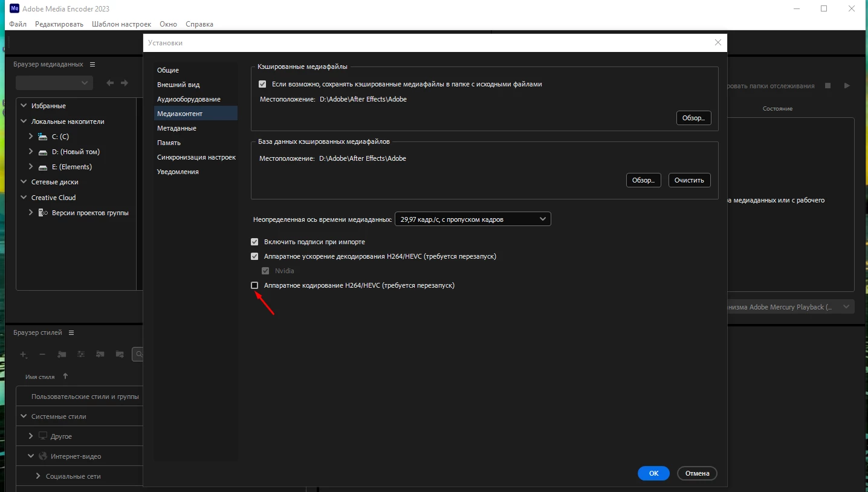Close the Установки dialog with X
868x492 pixels.
[717, 43]
